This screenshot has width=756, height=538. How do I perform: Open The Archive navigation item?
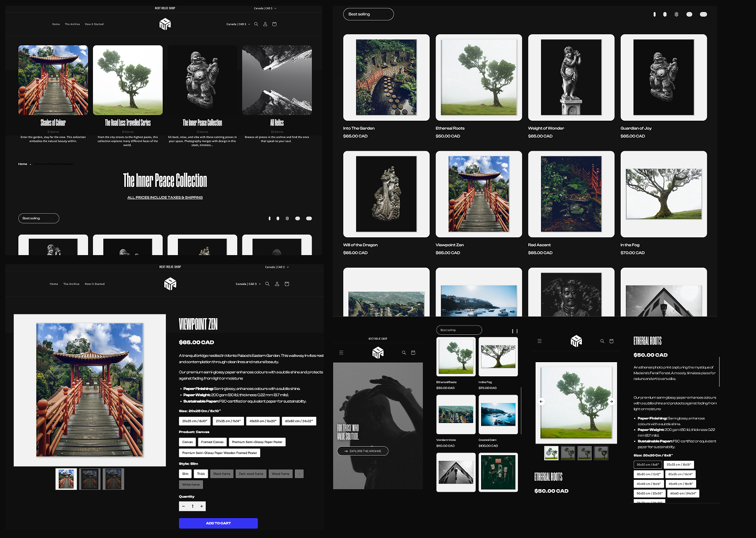click(72, 24)
